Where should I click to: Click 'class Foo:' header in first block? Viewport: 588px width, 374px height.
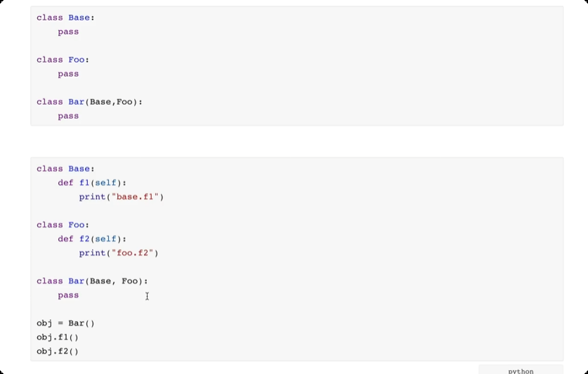pos(63,60)
